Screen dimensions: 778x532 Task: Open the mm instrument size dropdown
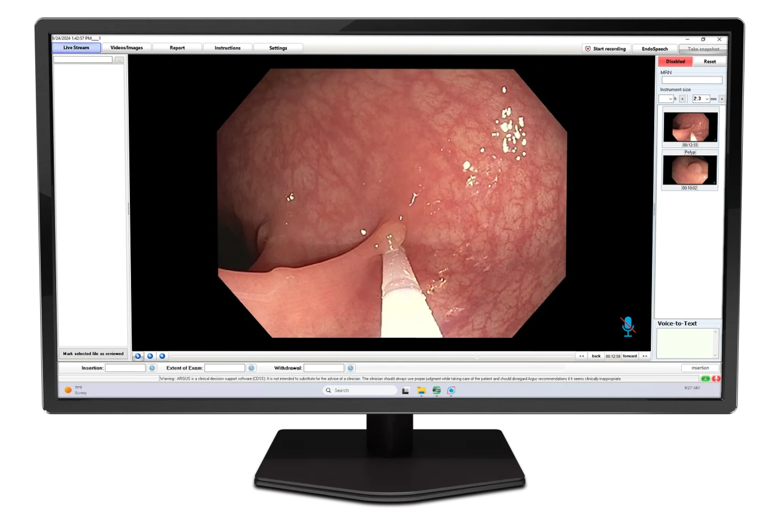(706, 99)
